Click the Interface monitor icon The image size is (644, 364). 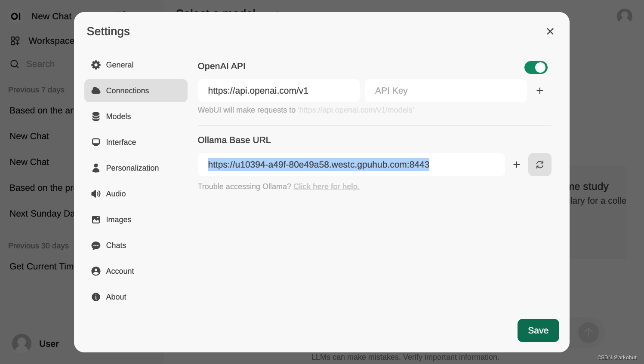click(96, 142)
